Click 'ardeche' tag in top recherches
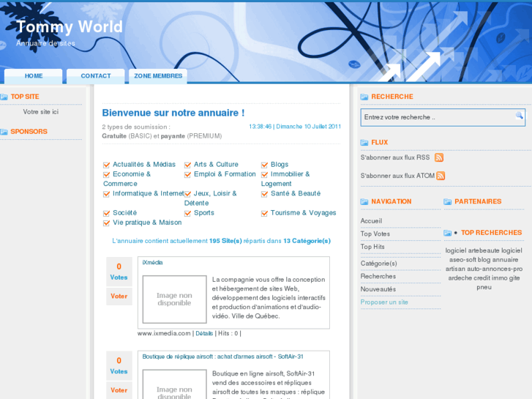532x399 pixels. point(460,278)
